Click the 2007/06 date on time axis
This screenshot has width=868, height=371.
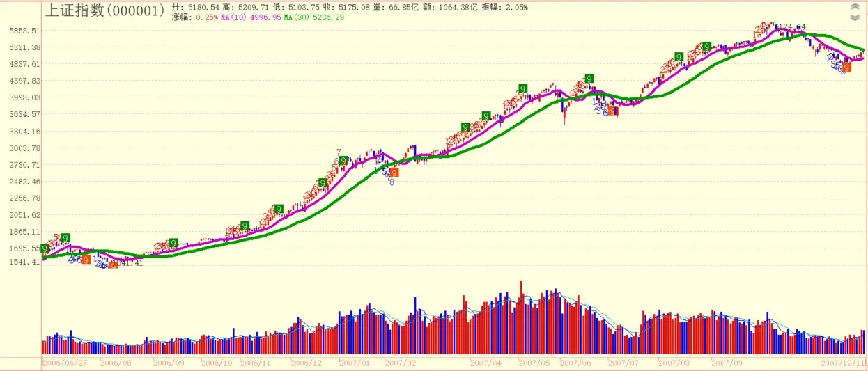coord(576,363)
